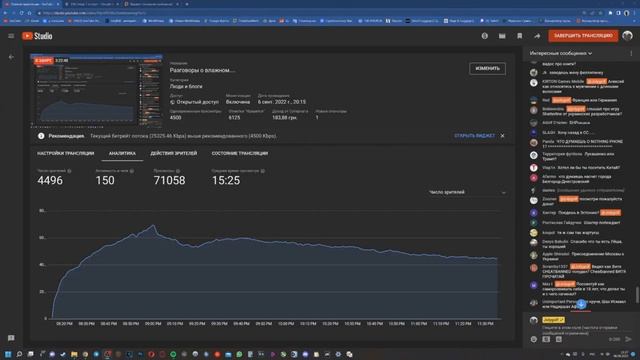Screen dimensions: 640x360
Task: Open the help icon in the header
Action: click(484, 36)
